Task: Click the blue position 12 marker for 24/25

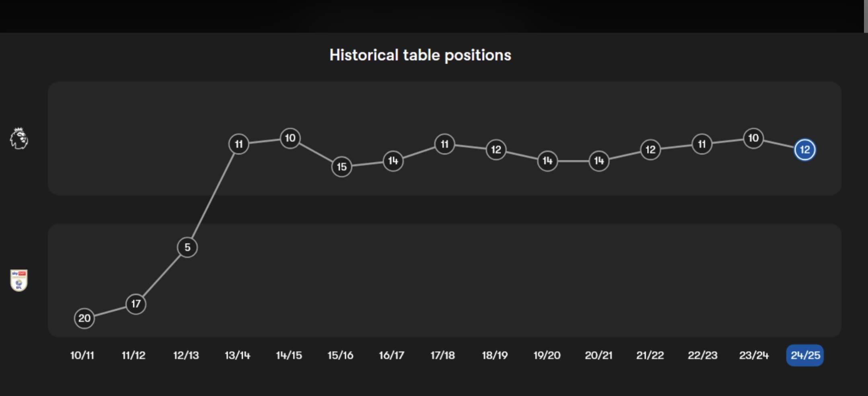Action: (805, 150)
